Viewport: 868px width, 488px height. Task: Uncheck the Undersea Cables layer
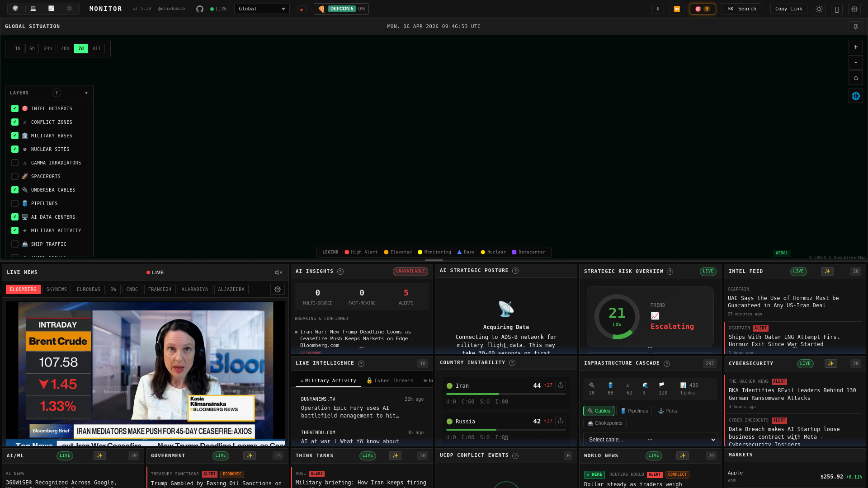point(15,190)
